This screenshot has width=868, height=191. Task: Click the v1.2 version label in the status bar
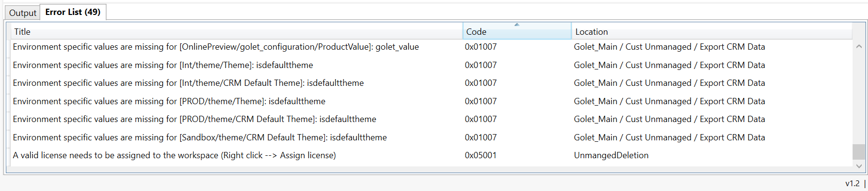(852, 183)
